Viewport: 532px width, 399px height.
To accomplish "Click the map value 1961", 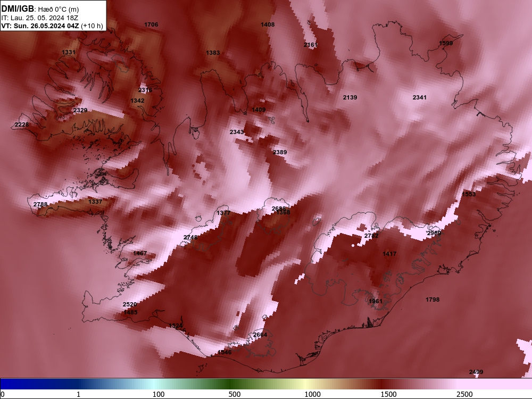I will click(376, 301).
